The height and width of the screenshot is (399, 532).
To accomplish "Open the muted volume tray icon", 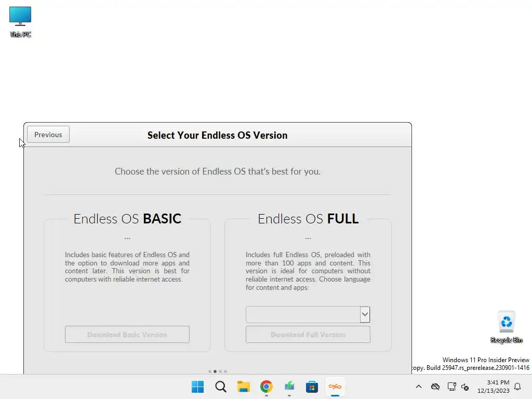I will tap(465, 387).
